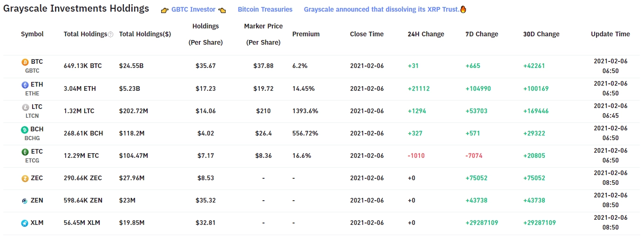Click the 3.04M ETH holdings value
Viewport: 644px width, 237px height.
[80, 88]
